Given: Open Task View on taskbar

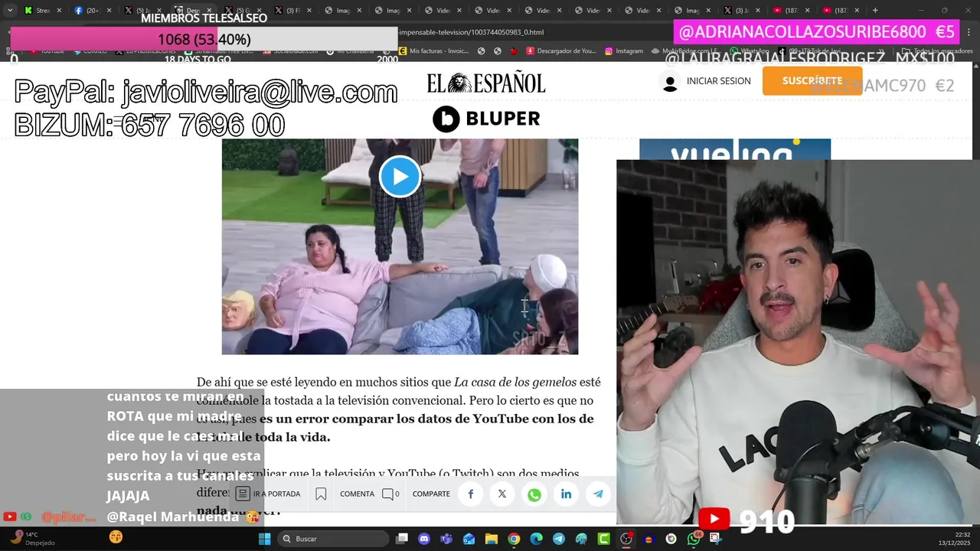Looking at the screenshot, I should 402,539.
